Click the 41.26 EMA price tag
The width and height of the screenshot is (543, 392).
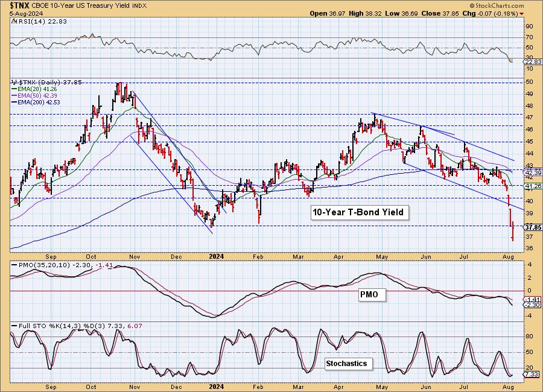pos(533,186)
